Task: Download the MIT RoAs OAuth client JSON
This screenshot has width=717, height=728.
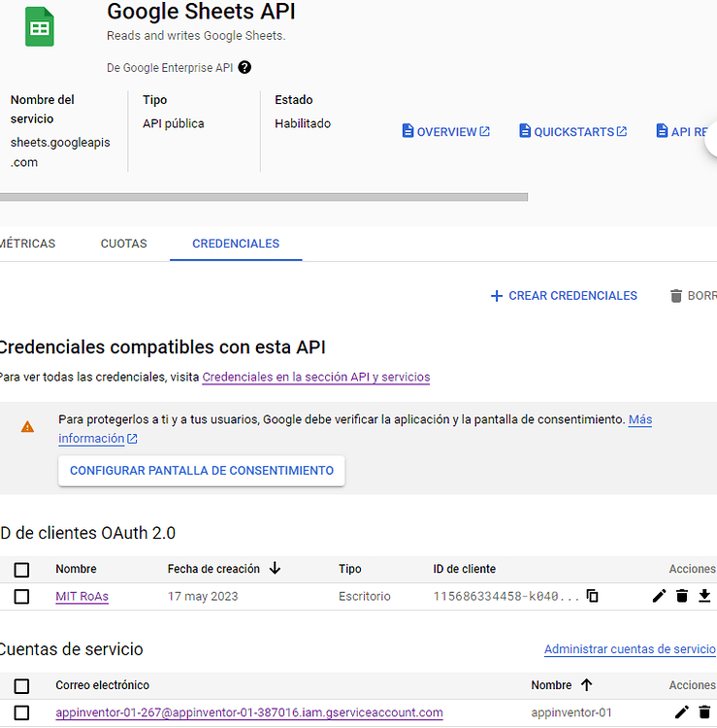Action: coord(704,596)
